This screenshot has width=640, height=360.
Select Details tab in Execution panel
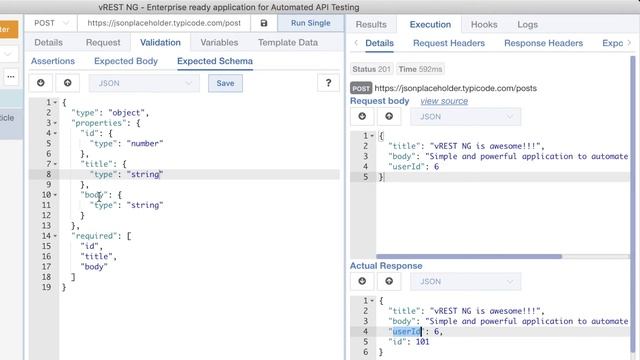coord(379,43)
